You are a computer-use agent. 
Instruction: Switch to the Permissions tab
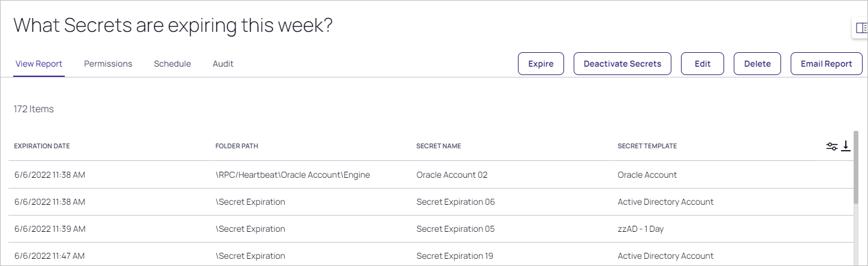coord(108,64)
